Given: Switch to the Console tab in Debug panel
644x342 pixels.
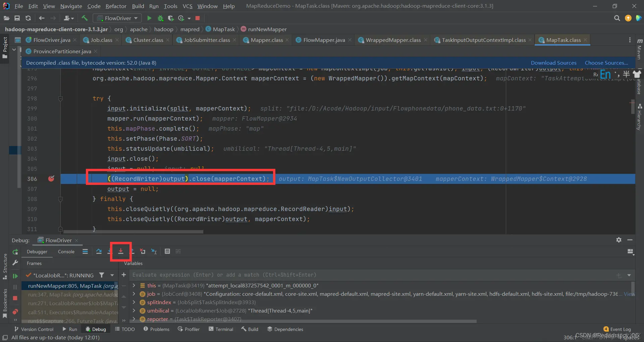Looking at the screenshot, I should 66,252.
